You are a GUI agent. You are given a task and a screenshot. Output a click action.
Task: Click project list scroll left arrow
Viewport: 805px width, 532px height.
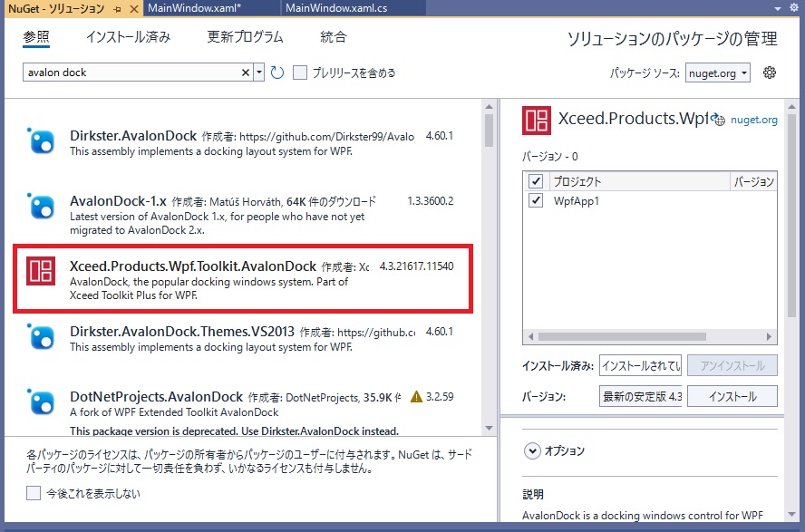tap(531, 337)
